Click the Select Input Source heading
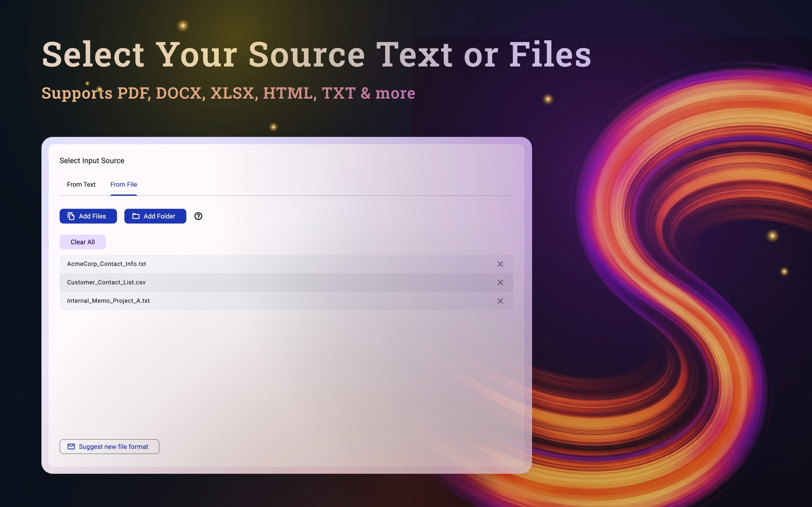 point(92,160)
